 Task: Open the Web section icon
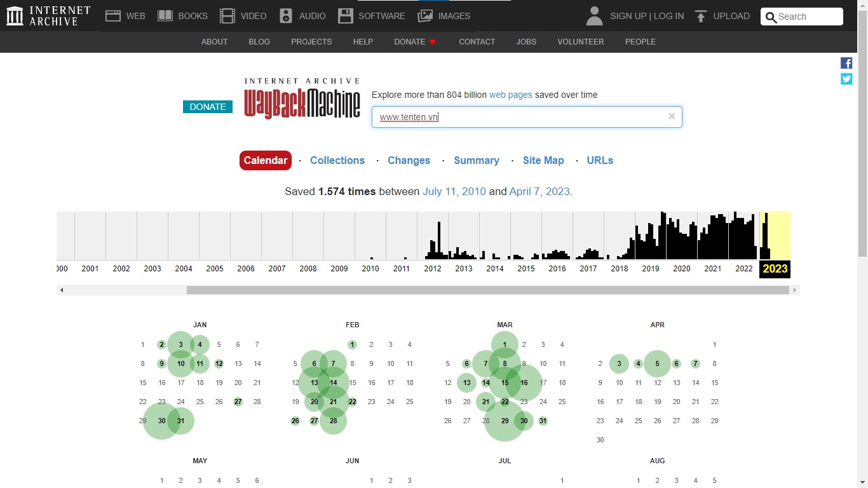113,16
